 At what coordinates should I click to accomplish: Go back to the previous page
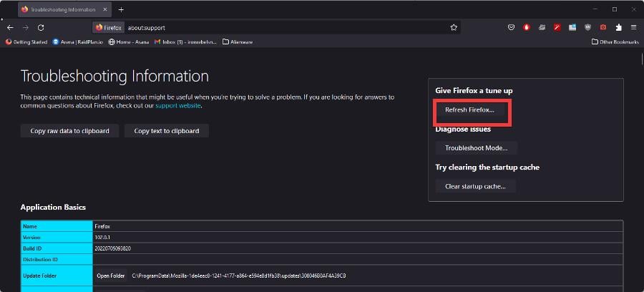(x=10, y=27)
